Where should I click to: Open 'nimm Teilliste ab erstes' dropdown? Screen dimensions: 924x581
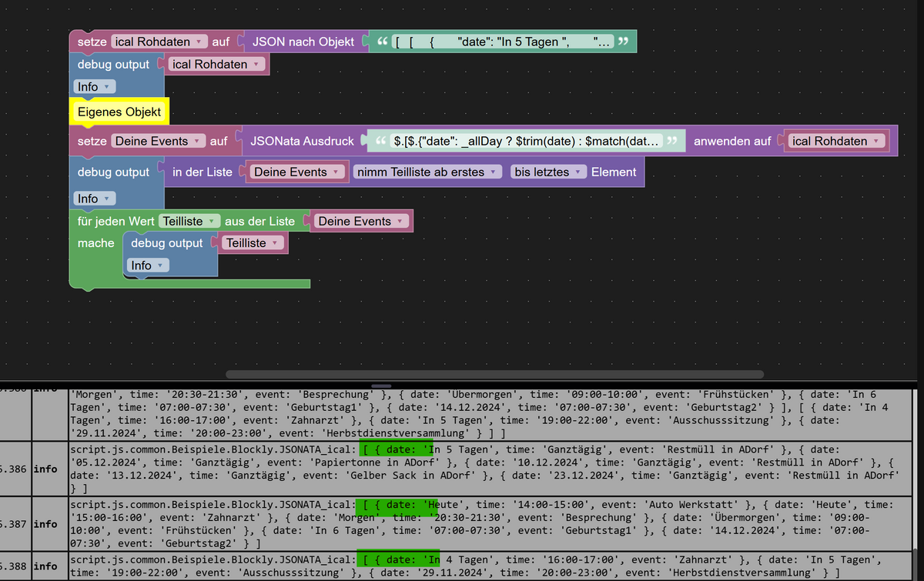pyautogui.click(x=429, y=172)
